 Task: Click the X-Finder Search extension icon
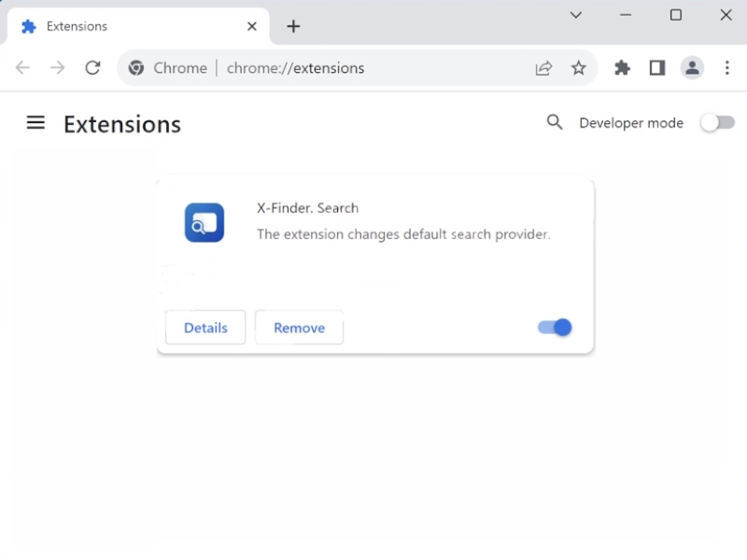pyautogui.click(x=204, y=223)
